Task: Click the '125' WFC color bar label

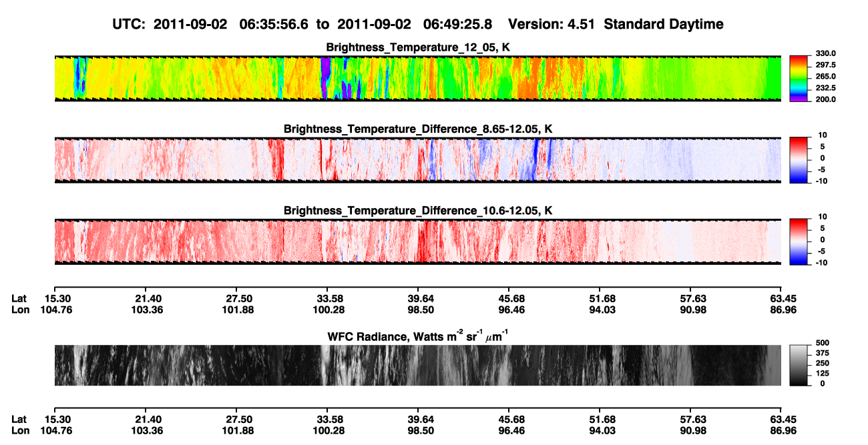Action: pos(822,374)
